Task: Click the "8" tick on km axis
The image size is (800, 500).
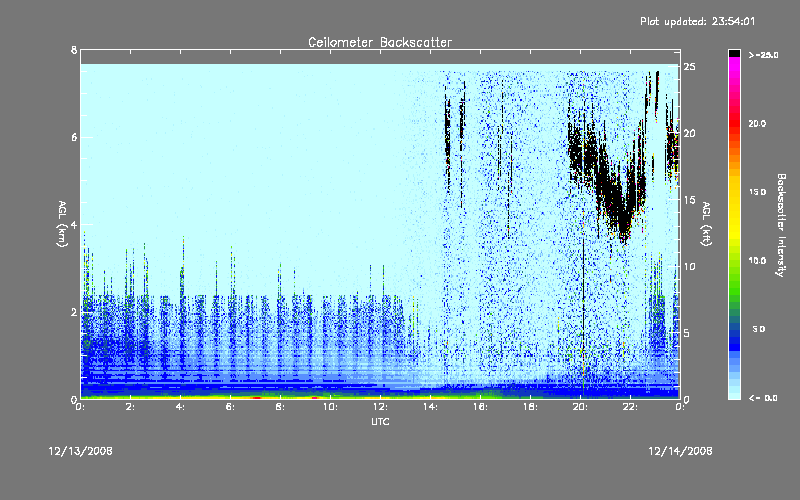Action: pos(74,50)
